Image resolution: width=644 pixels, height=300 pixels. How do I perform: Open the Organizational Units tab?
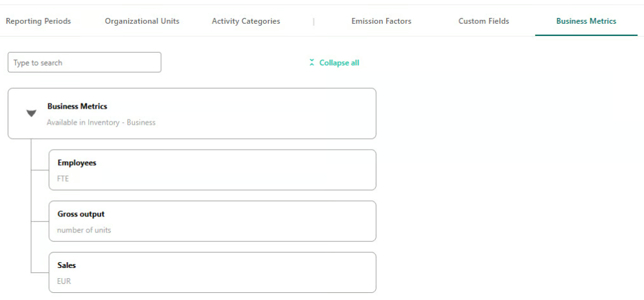[x=142, y=21]
